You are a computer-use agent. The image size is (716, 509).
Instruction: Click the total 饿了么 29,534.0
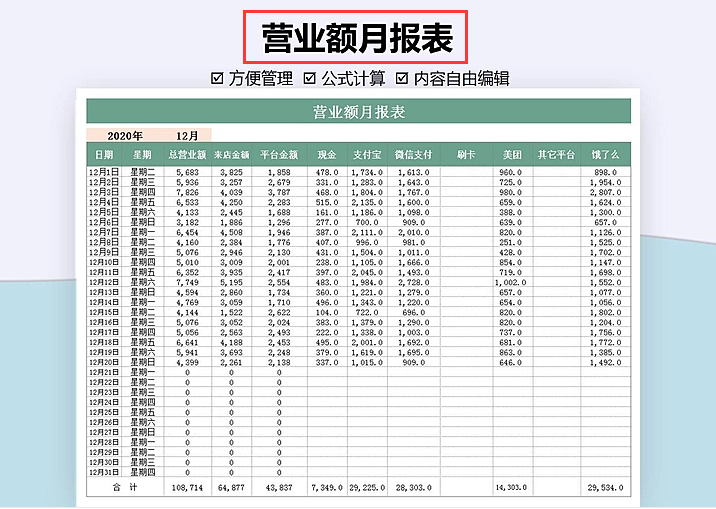tap(605, 488)
